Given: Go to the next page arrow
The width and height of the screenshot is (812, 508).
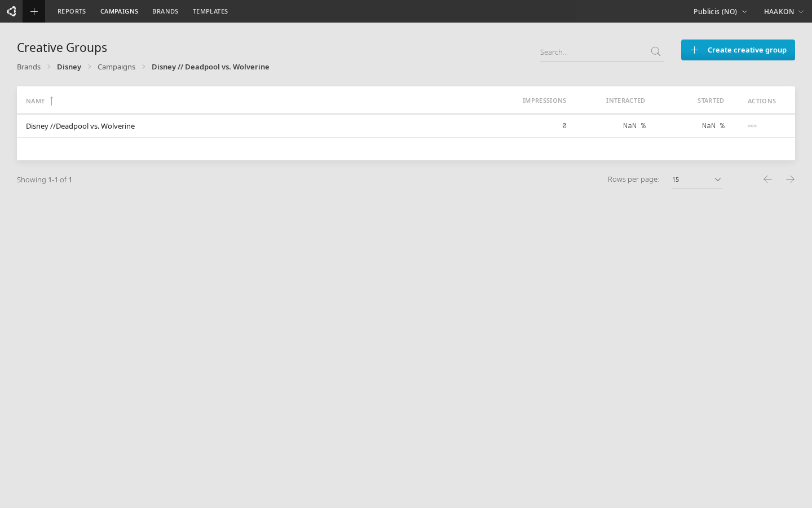Looking at the screenshot, I should (790, 179).
